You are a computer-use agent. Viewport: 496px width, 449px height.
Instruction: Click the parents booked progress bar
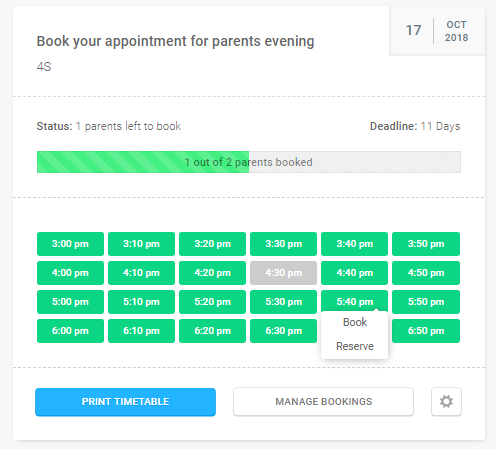[249, 162]
